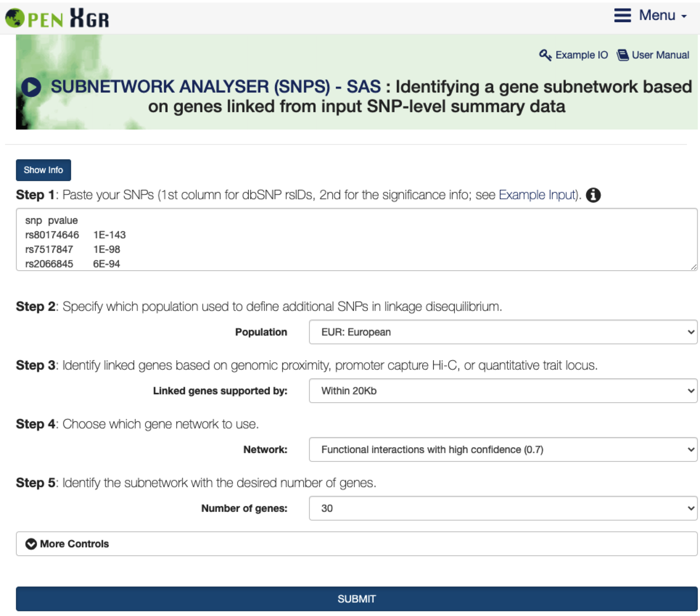Click the XGR text logo
The image size is (700, 616).
[x=90, y=18]
